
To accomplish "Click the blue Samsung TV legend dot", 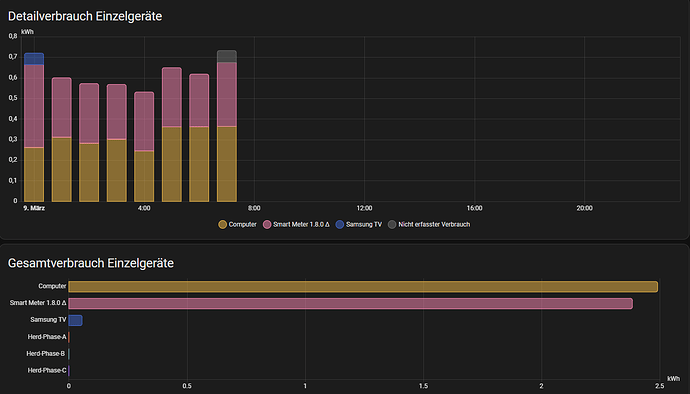I will (340, 225).
